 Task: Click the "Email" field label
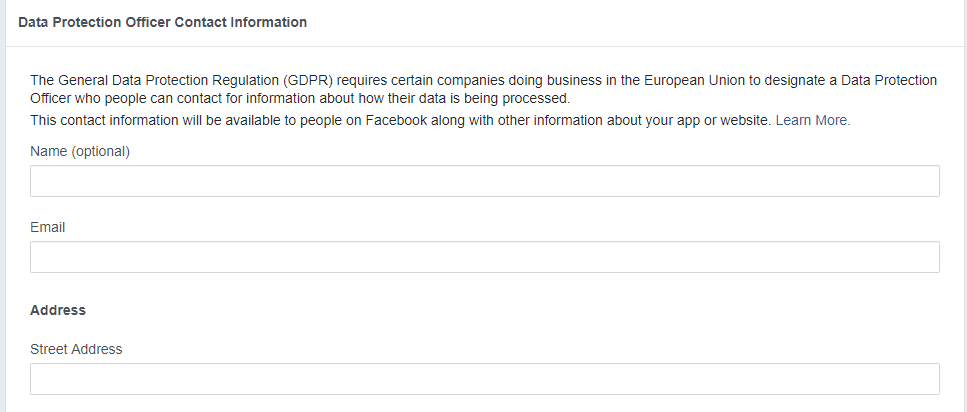click(47, 227)
